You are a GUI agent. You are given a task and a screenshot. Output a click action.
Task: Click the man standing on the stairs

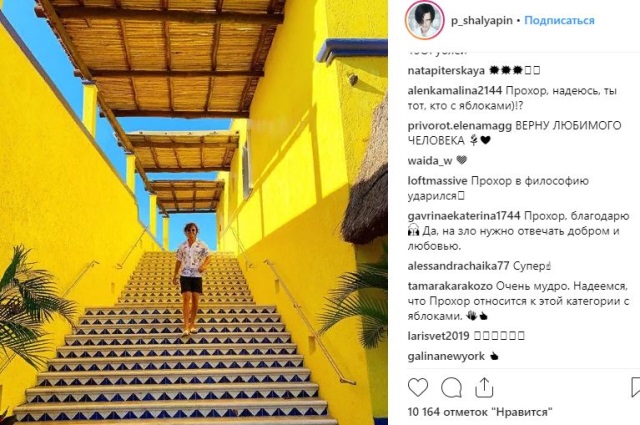[191, 278]
